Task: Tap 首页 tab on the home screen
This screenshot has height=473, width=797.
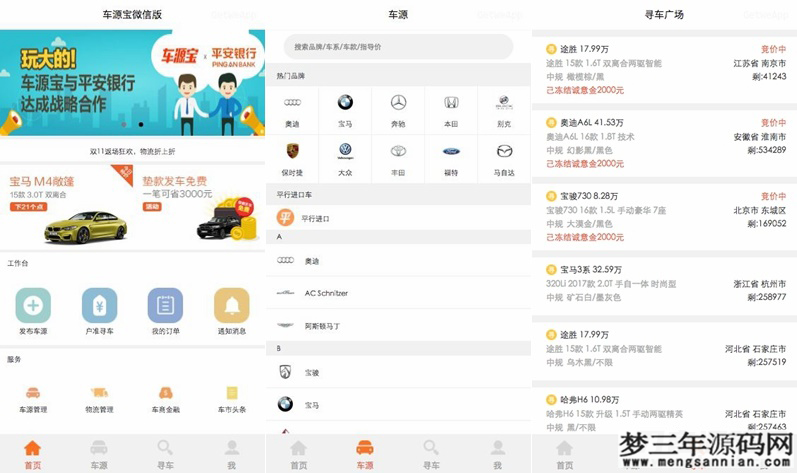Action: point(33,455)
